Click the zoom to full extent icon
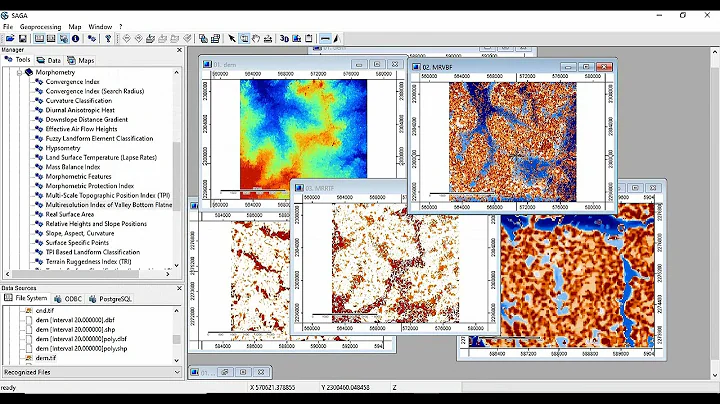 point(150,39)
